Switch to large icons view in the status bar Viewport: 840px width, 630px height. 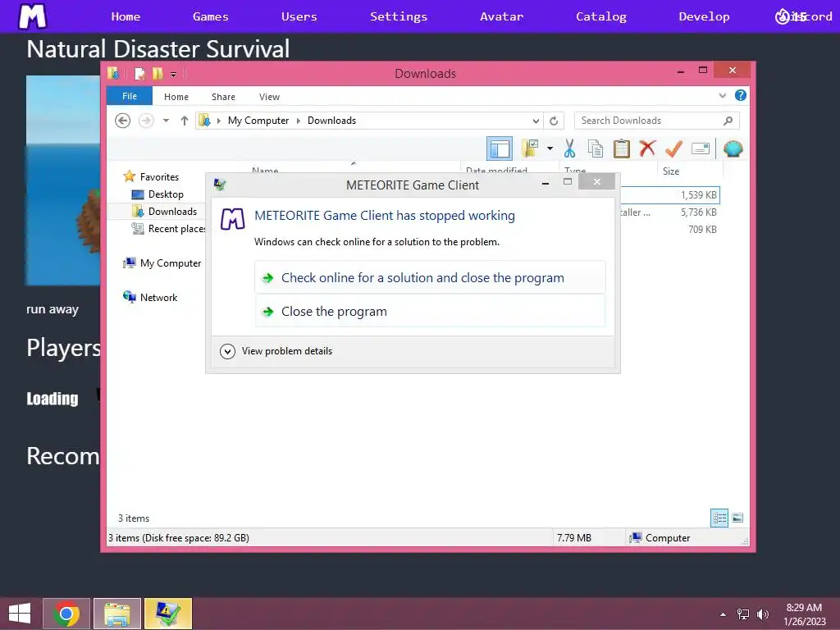click(737, 518)
